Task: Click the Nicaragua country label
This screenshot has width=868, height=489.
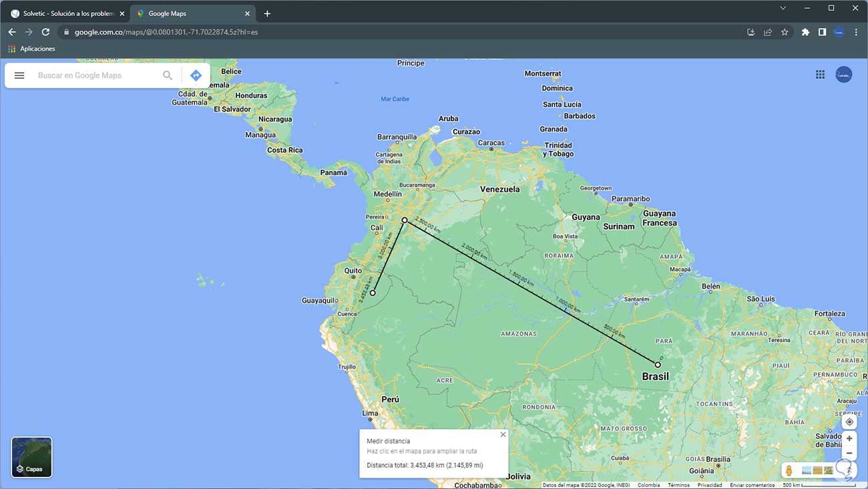Action: (x=275, y=119)
